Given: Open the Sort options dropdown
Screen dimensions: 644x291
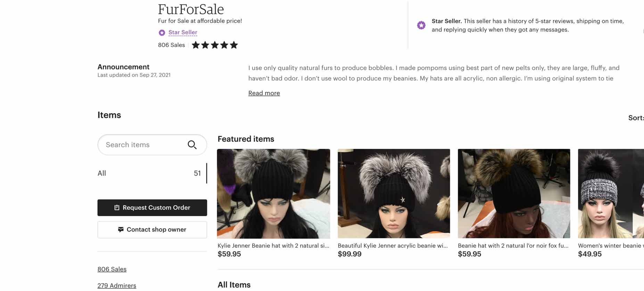Looking at the screenshot, I should (x=636, y=118).
